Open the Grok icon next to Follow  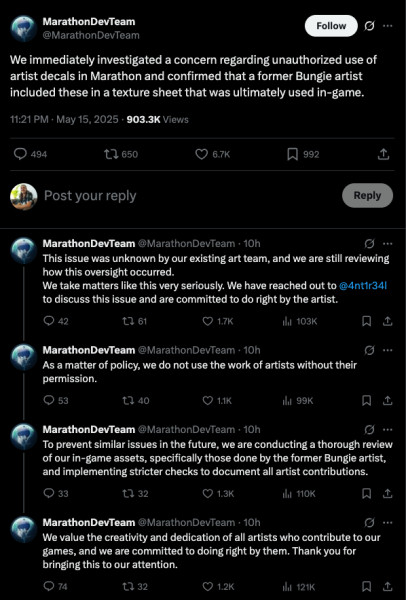[369, 26]
